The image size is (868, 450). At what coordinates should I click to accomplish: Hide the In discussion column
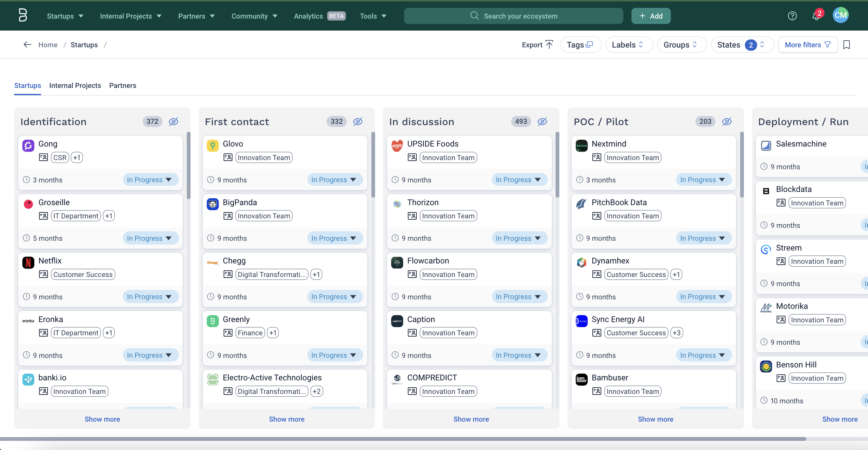(542, 121)
